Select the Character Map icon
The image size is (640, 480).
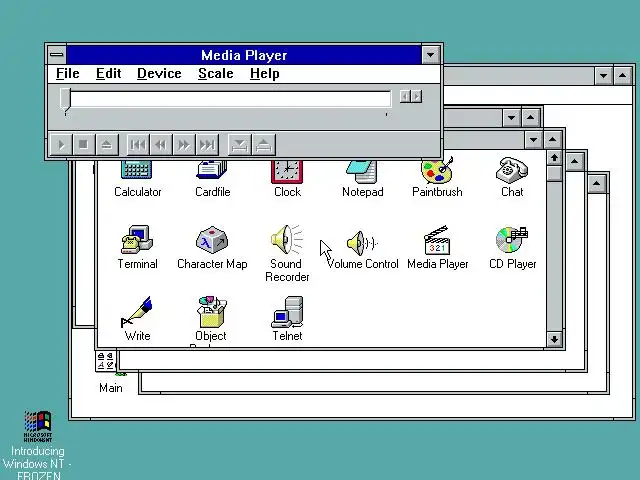point(212,240)
